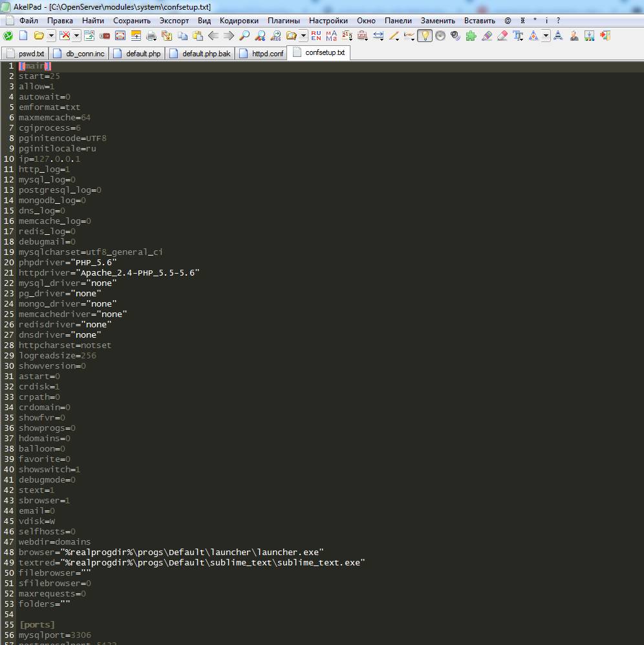
Task: Open the dropdown arrow beside open folder icon
Action: click(x=51, y=36)
